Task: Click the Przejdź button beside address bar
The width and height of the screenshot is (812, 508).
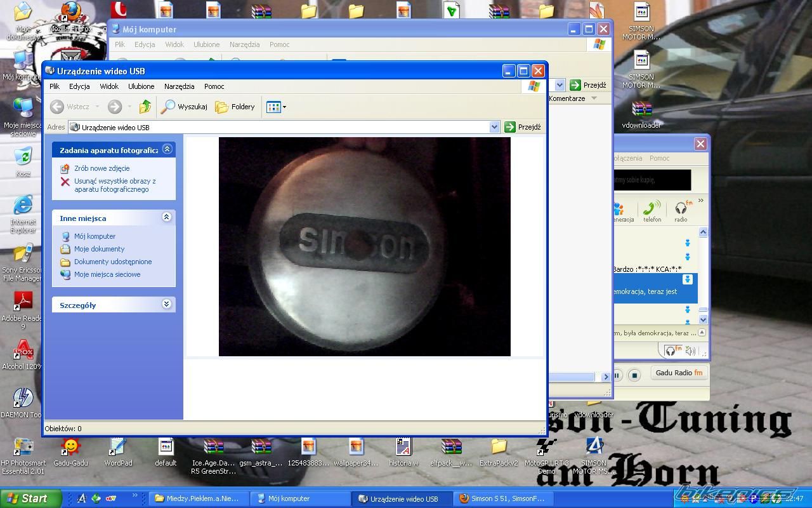Action: (523, 127)
